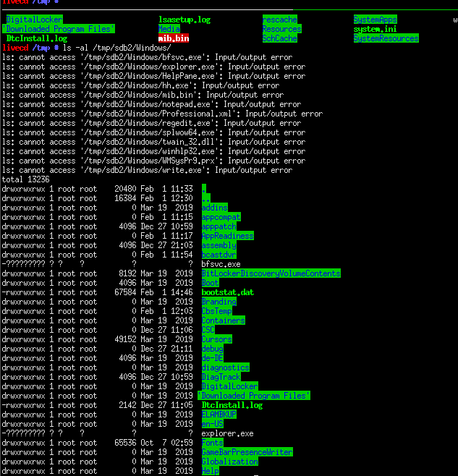Click the DigitalLocker entry in top listing
This screenshot has height=476, width=458.
[x=34, y=20]
